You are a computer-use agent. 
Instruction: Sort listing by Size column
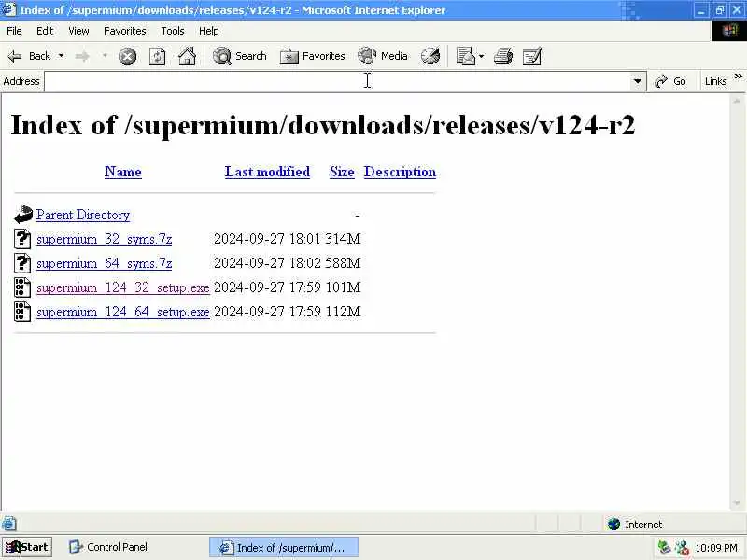tap(342, 172)
